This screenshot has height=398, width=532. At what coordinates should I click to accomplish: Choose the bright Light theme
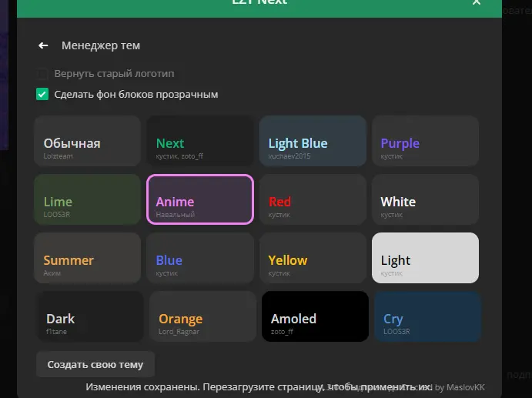click(425, 258)
